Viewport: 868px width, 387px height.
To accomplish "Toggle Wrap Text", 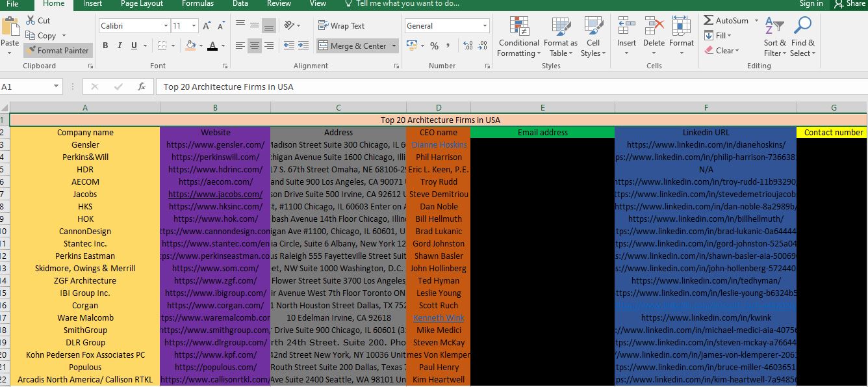I will tap(342, 26).
